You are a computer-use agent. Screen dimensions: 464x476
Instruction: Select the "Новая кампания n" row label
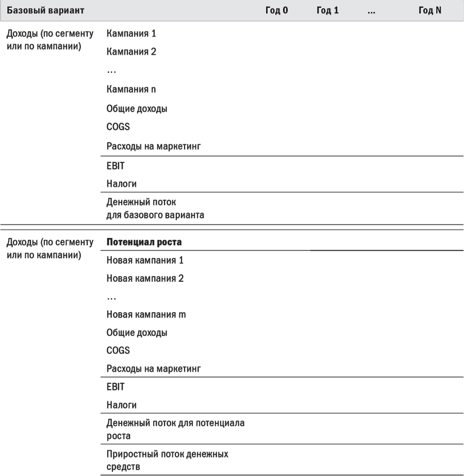point(145,315)
